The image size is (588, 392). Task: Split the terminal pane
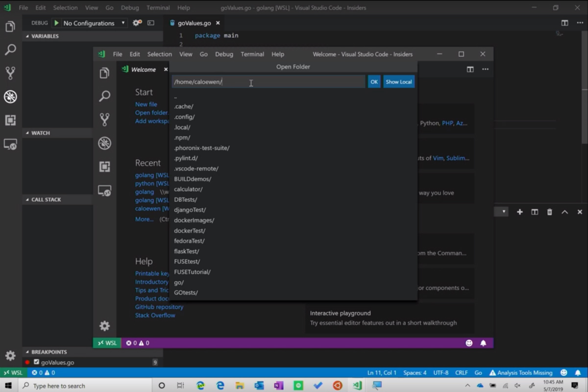[535, 212]
